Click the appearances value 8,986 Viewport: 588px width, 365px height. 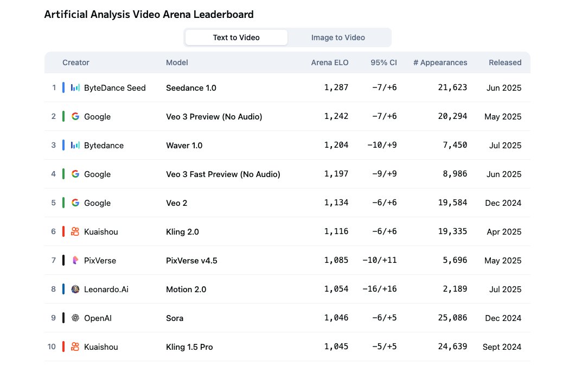455,174
